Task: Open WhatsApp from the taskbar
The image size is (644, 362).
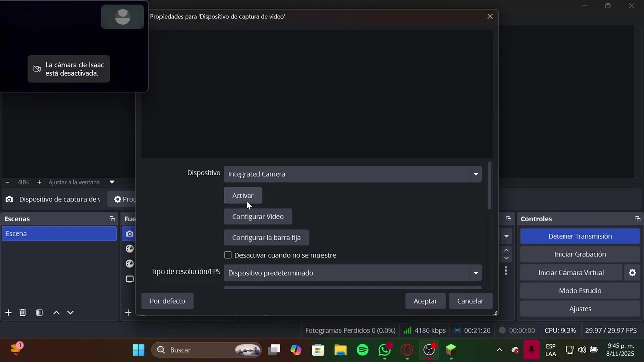Action: tap(385, 350)
